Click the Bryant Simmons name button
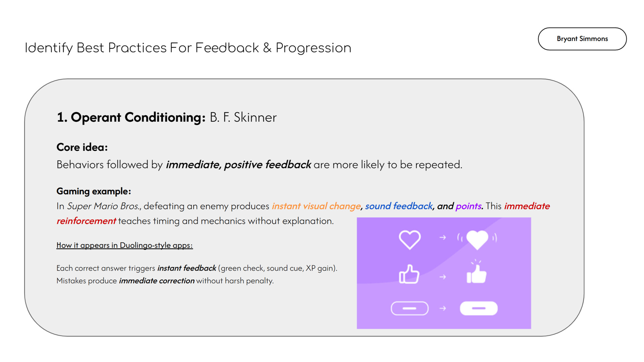This screenshot has width=644, height=362. (x=582, y=39)
